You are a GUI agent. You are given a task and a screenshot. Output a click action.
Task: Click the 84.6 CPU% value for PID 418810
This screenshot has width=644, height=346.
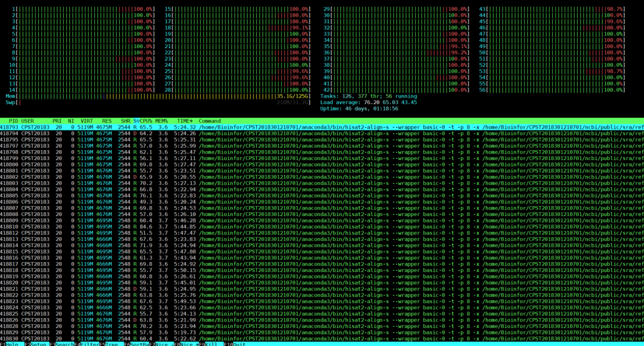click(146, 227)
